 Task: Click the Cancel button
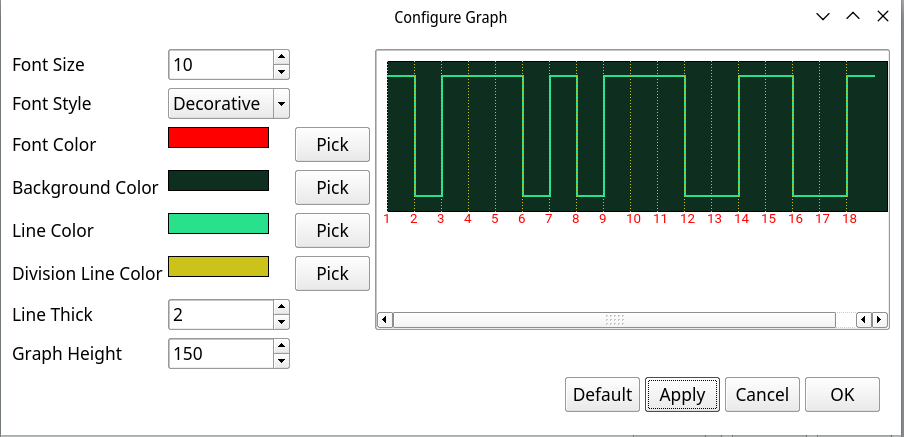point(762,395)
